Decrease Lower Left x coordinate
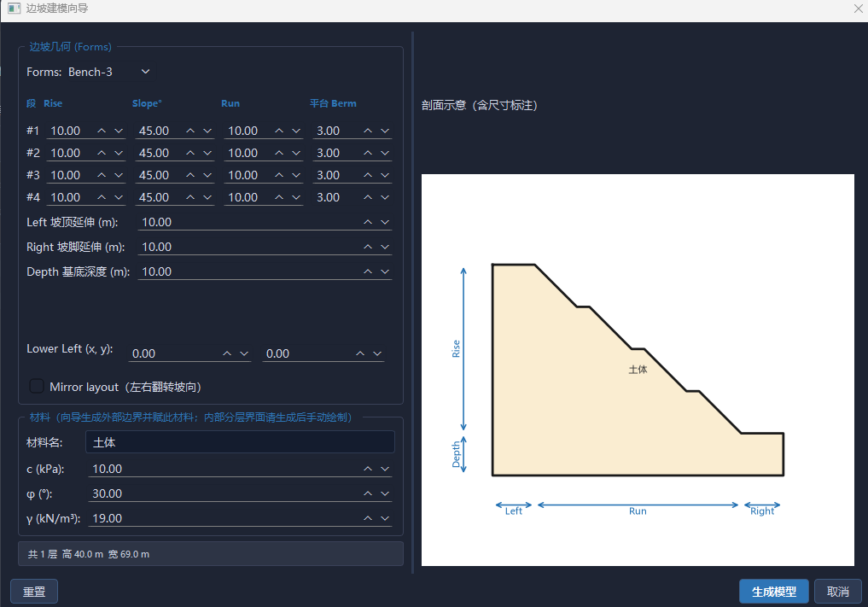 click(x=244, y=353)
